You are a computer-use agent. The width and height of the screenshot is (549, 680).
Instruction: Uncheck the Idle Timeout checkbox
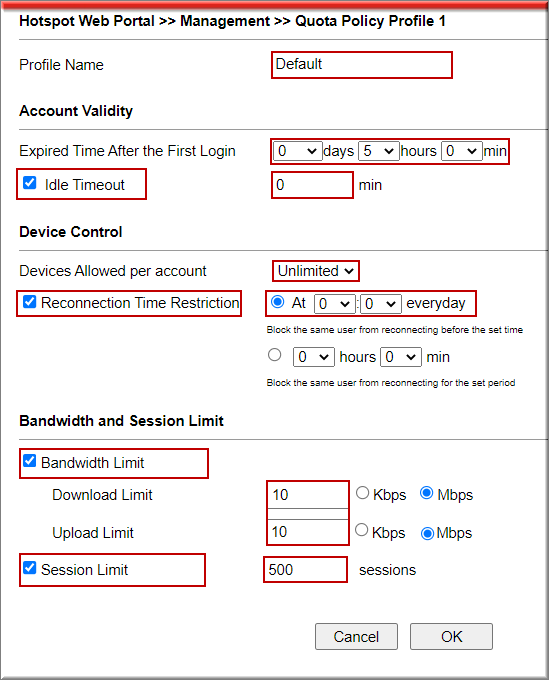tap(29, 183)
